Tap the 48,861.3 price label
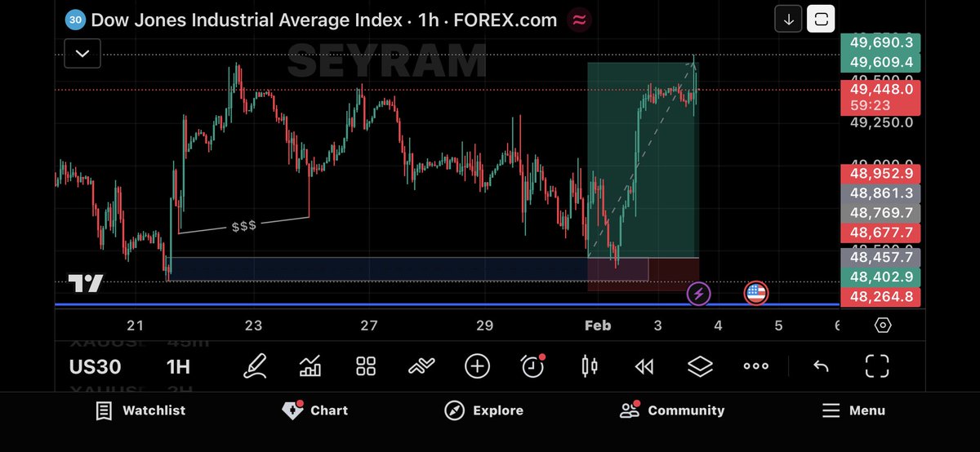980x452 pixels. coord(880,193)
